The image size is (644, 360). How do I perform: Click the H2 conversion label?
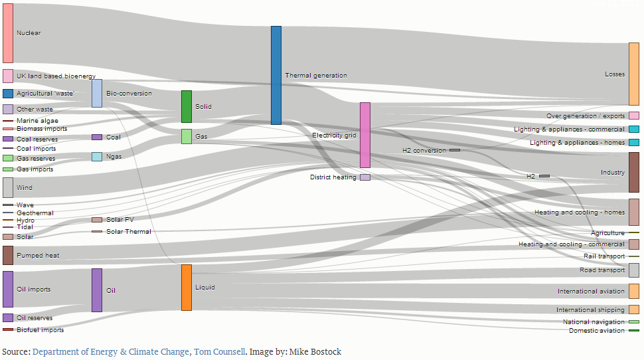(x=424, y=150)
